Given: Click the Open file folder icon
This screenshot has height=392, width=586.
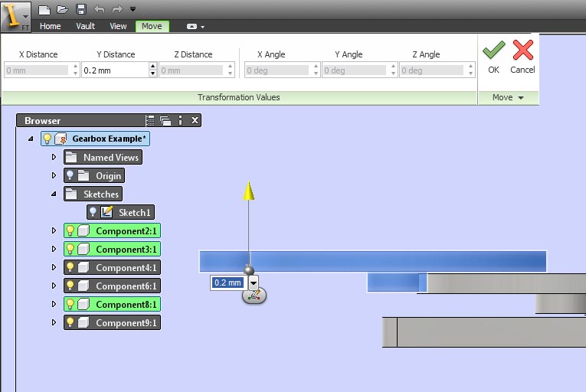Looking at the screenshot, I should click(x=62, y=10).
